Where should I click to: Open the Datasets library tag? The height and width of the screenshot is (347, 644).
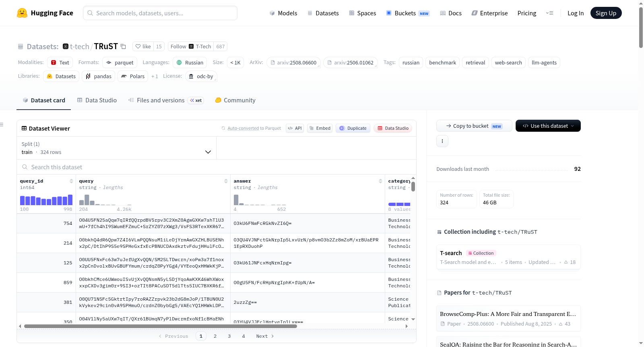tap(61, 76)
